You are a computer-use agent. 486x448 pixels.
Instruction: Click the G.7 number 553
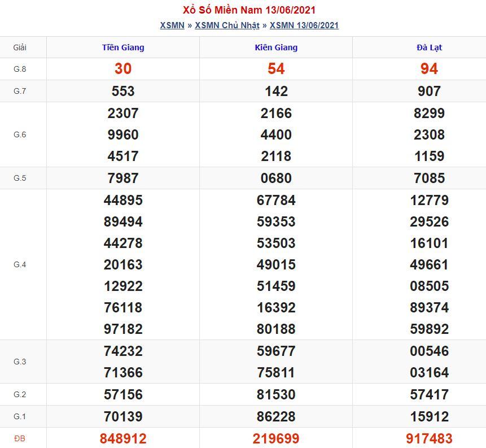pyautogui.click(x=123, y=91)
